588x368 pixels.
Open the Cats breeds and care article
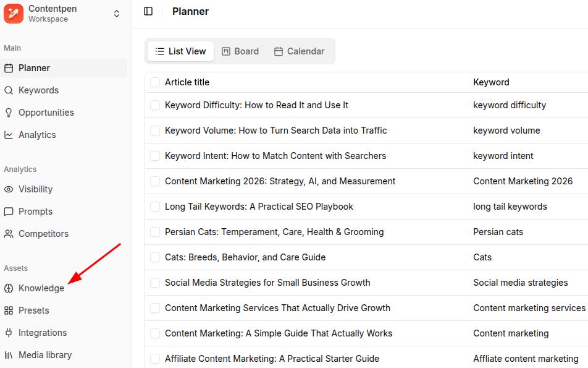click(245, 257)
